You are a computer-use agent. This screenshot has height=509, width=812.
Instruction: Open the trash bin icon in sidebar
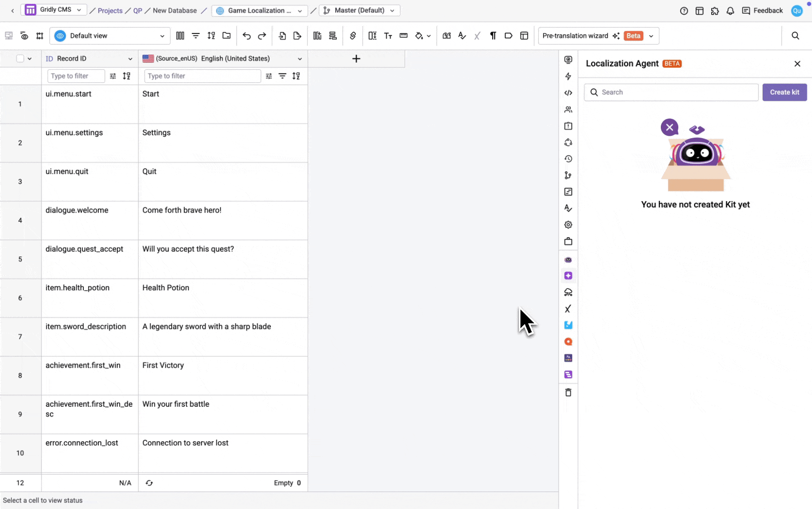tap(568, 393)
